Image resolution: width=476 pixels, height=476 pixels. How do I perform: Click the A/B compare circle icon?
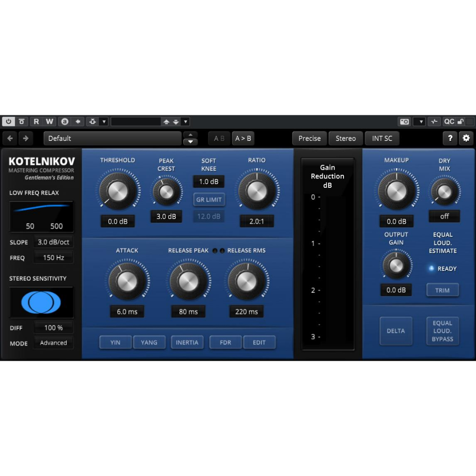point(65,121)
